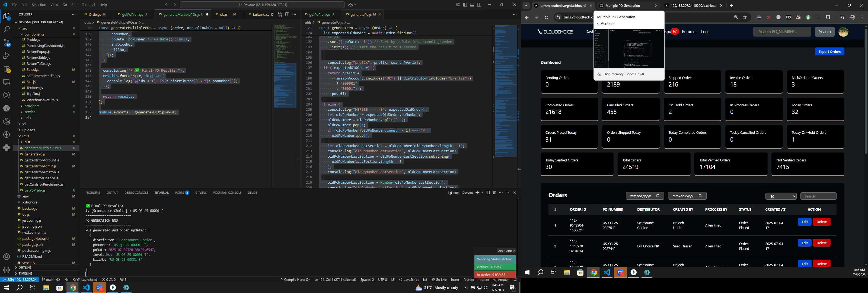The height and width of the screenshot is (293, 868).
Task: Switch to the POSTMAN CONSOLE tab
Action: coord(227,193)
